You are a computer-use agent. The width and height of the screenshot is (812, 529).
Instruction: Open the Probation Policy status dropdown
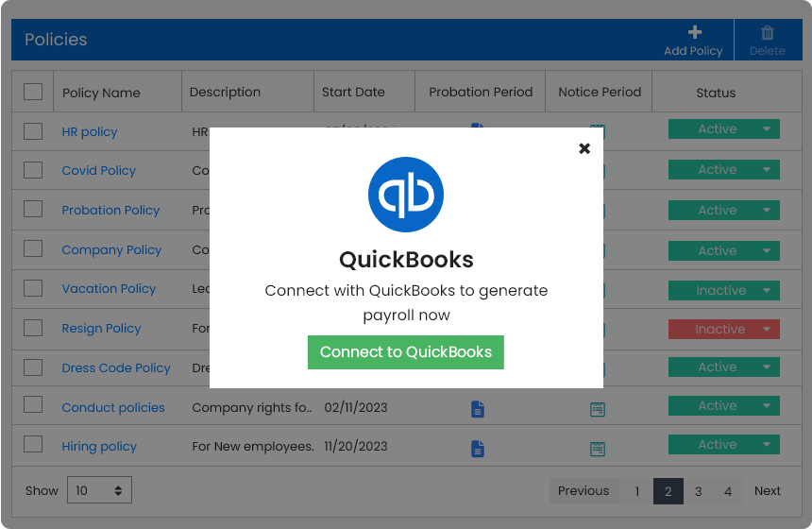723,210
